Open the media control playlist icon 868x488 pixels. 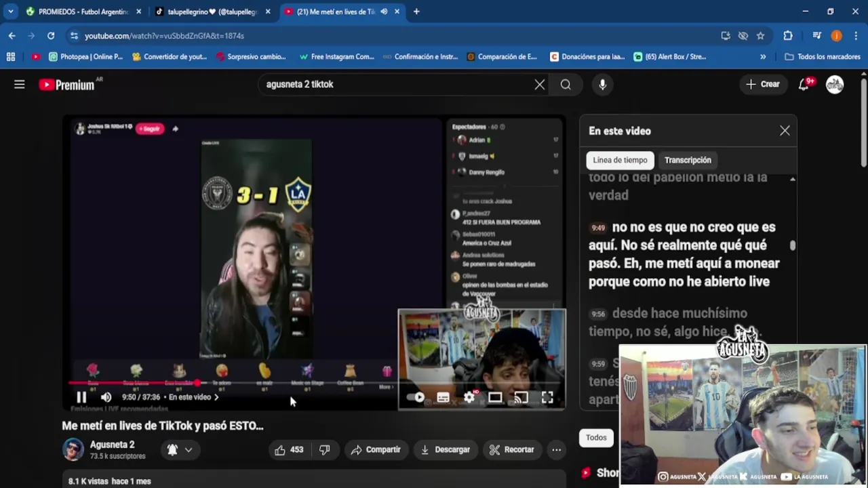pyautogui.click(x=817, y=35)
